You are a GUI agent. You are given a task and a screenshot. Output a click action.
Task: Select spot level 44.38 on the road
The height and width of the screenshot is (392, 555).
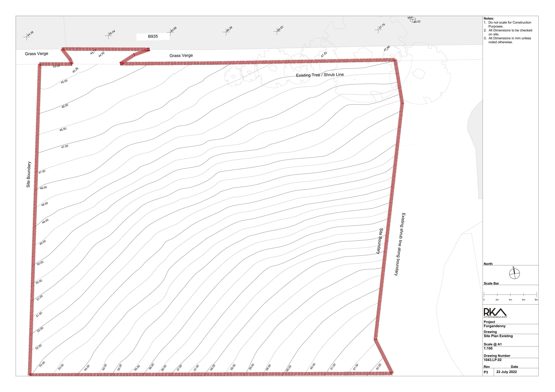click(30, 34)
